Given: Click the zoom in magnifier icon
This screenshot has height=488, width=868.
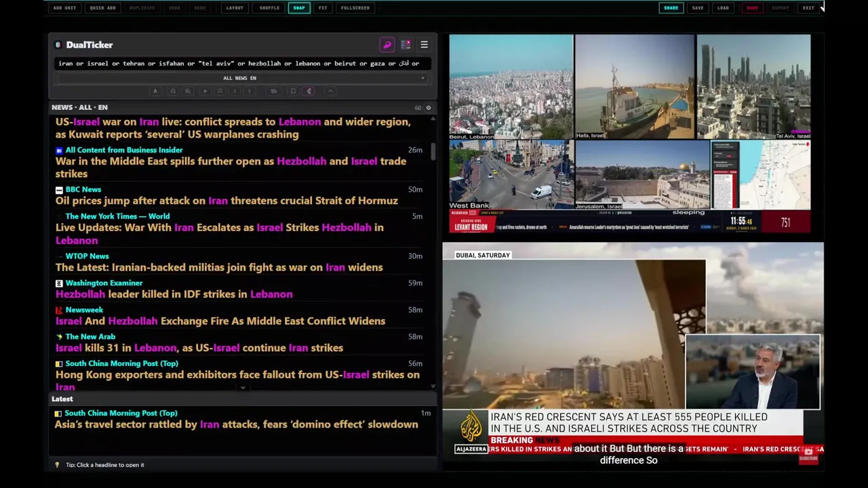Looking at the screenshot, I should click(x=188, y=91).
